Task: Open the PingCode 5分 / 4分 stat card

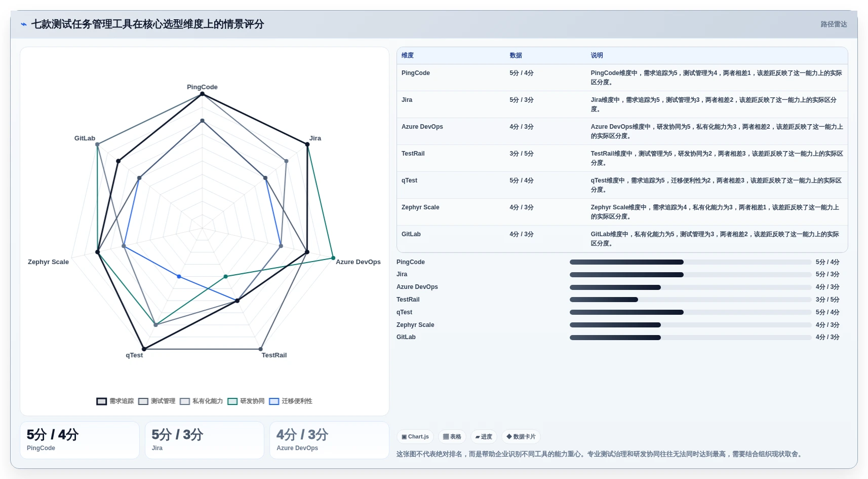Action: point(80,440)
